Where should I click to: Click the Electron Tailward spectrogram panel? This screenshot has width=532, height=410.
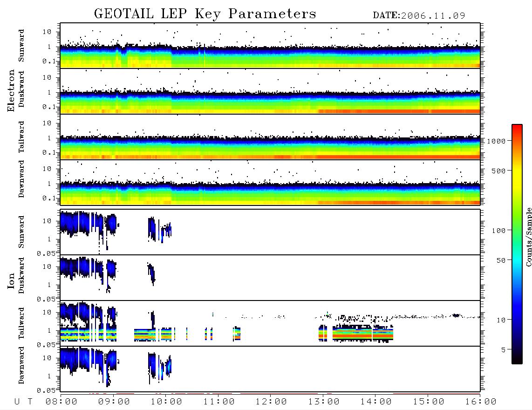click(270, 137)
